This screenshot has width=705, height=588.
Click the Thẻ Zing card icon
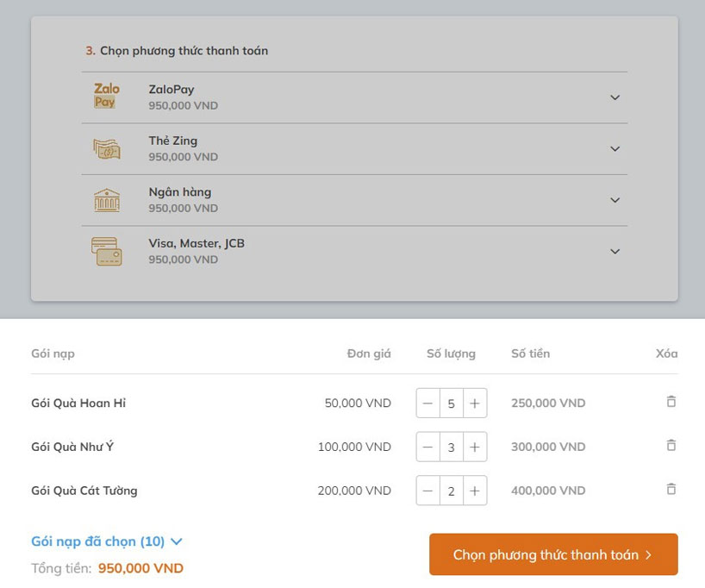[x=107, y=148]
